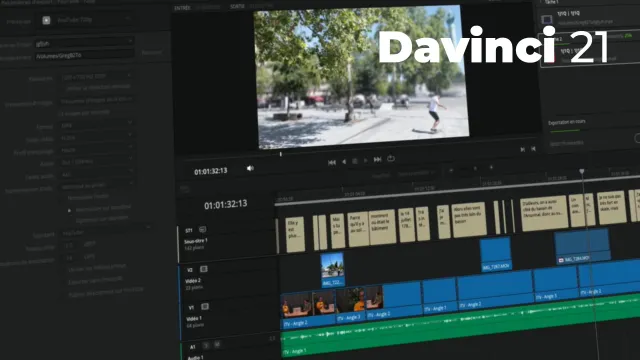Select the ITV - Angle 3 video clip
Screen dimensions: 640x360
[x=350, y=305]
